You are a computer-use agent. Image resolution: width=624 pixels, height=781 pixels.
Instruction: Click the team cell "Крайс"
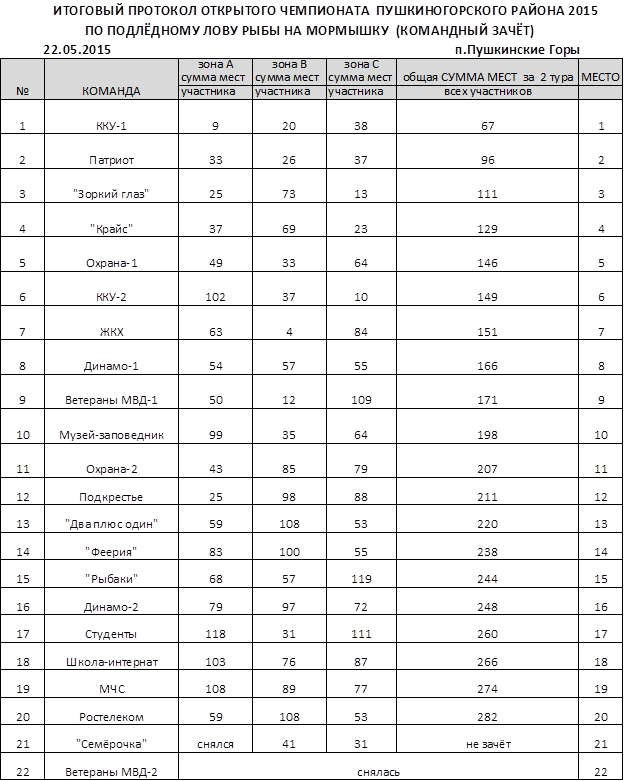pyautogui.click(x=111, y=220)
